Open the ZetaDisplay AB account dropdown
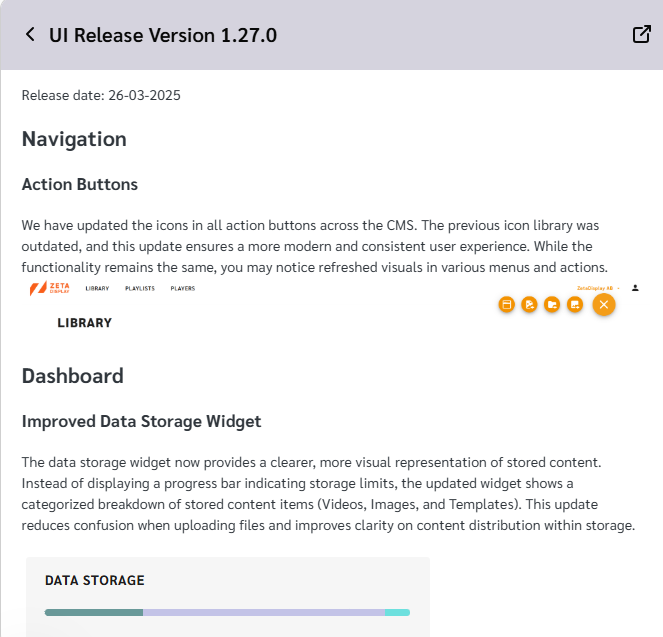The image size is (663, 637). tap(598, 288)
